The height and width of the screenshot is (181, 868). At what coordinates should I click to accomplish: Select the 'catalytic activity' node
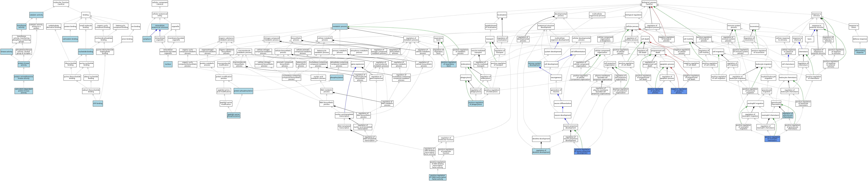coord(36,15)
